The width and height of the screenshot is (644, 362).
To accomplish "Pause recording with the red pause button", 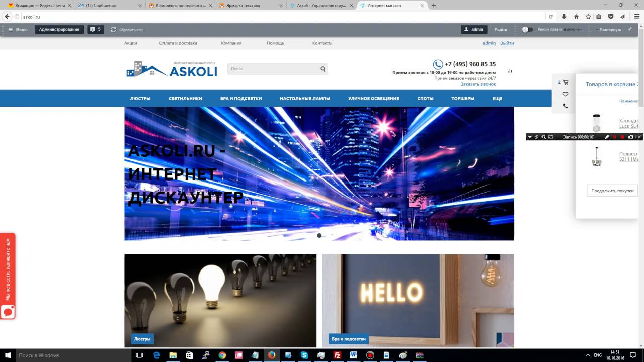I will tap(614, 137).
